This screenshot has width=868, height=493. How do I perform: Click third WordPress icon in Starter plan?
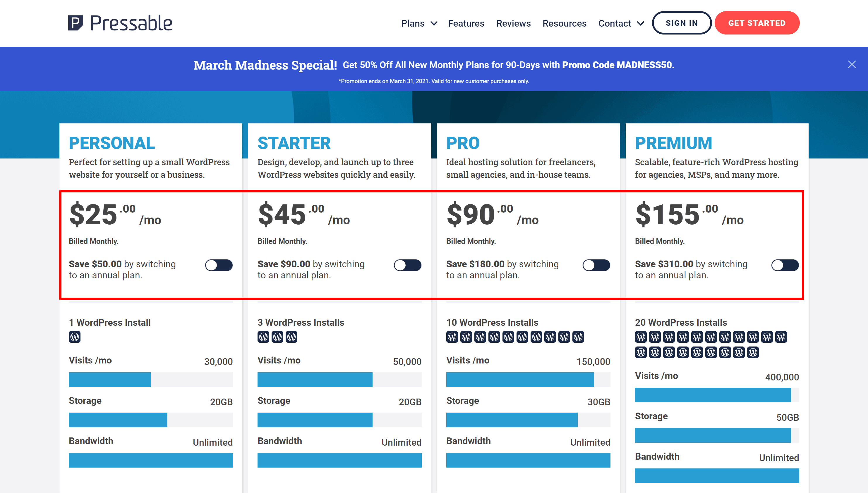pyautogui.click(x=291, y=337)
